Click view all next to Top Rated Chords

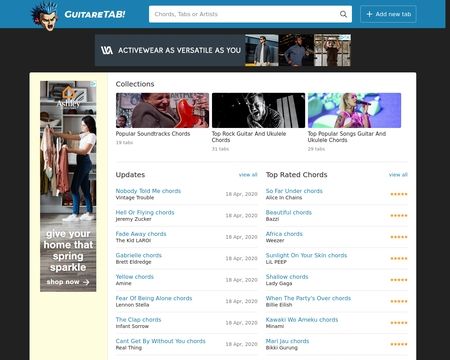coord(398,175)
